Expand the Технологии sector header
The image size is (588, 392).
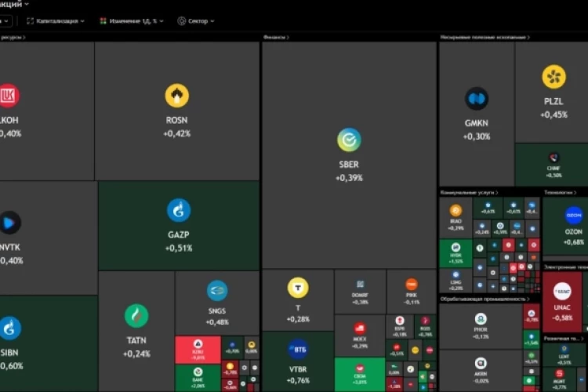point(561,192)
